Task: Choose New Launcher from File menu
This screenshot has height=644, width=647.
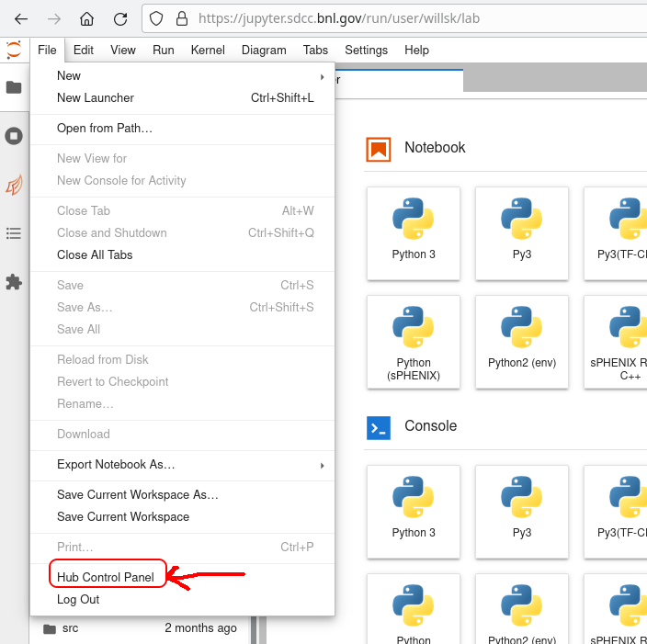Action: tap(182, 97)
